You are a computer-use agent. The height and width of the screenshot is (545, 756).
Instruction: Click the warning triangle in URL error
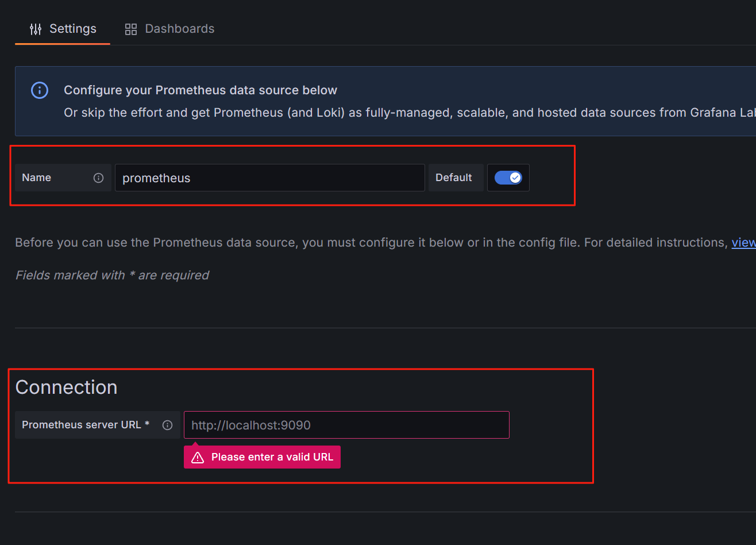pyautogui.click(x=198, y=458)
